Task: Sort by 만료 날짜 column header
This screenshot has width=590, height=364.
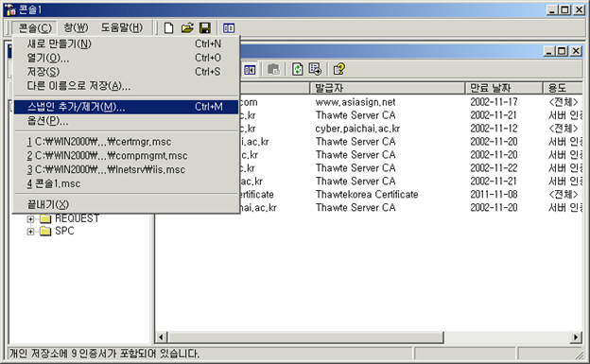Action: [504, 88]
